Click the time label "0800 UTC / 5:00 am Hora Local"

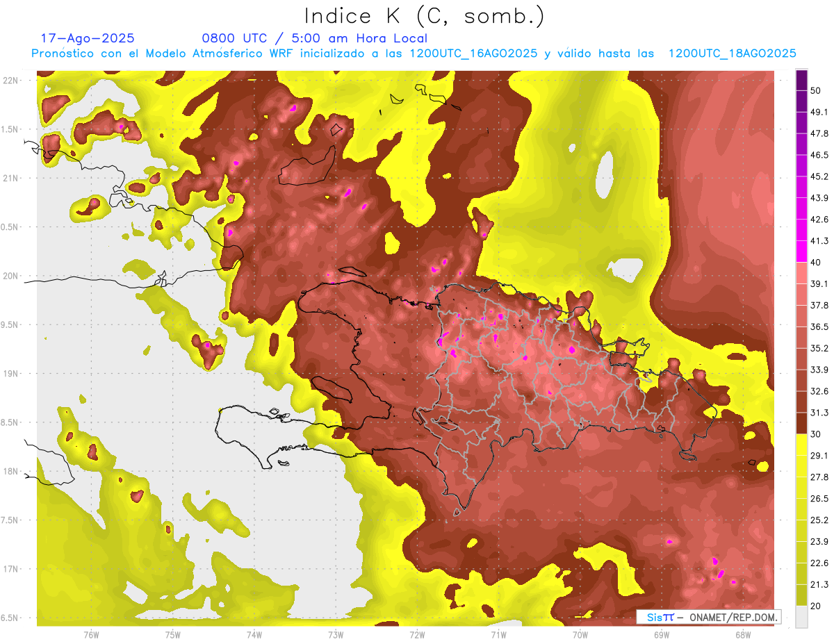click(x=314, y=38)
